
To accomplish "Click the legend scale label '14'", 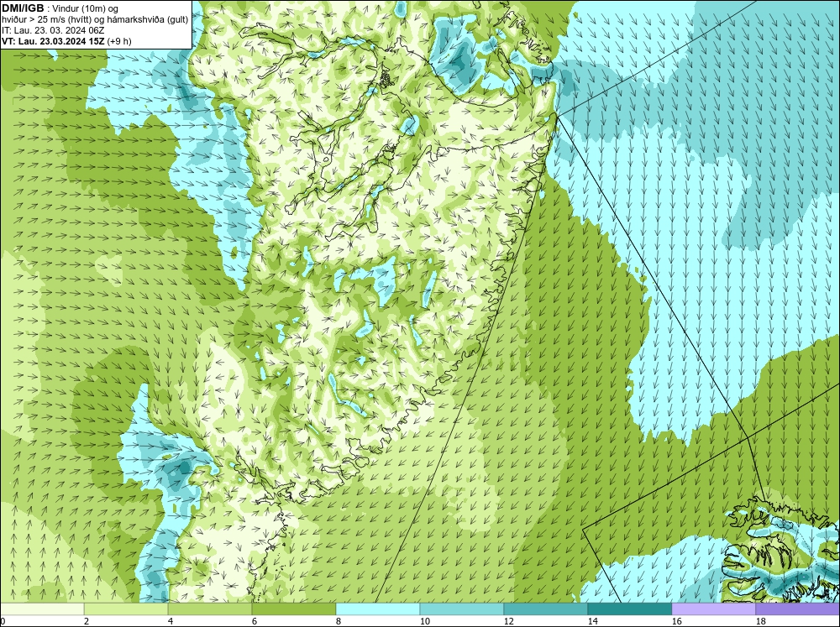I will coord(592,621).
